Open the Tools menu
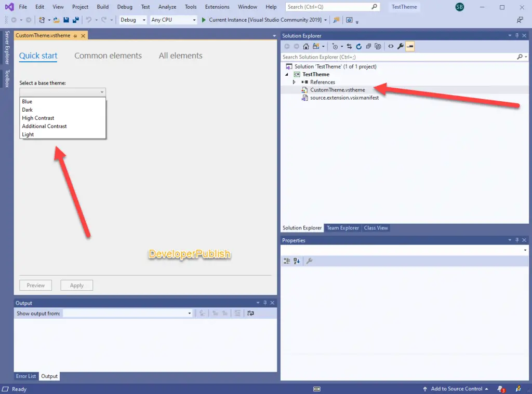The height and width of the screenshot is (394, 532). 191,7
